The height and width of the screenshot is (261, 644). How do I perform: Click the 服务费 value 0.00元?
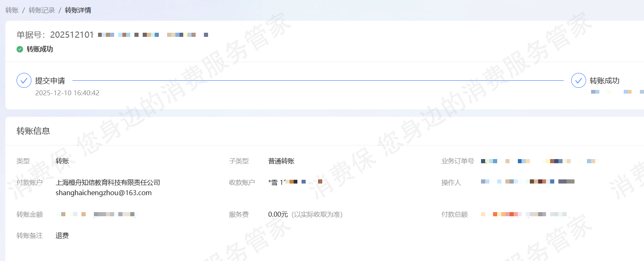pos(278,214)
